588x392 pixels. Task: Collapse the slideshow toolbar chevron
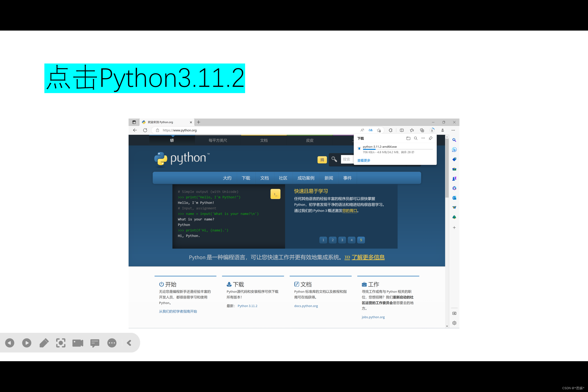(129, 343)
